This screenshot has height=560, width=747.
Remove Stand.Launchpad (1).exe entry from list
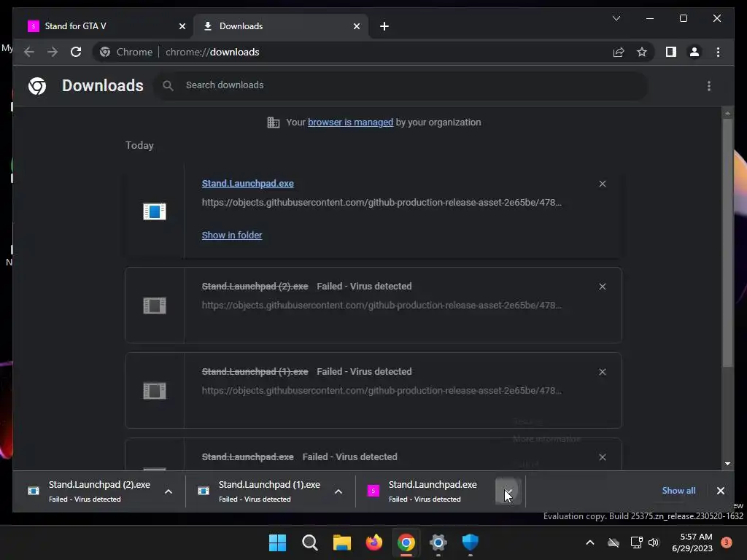[602, 372]
